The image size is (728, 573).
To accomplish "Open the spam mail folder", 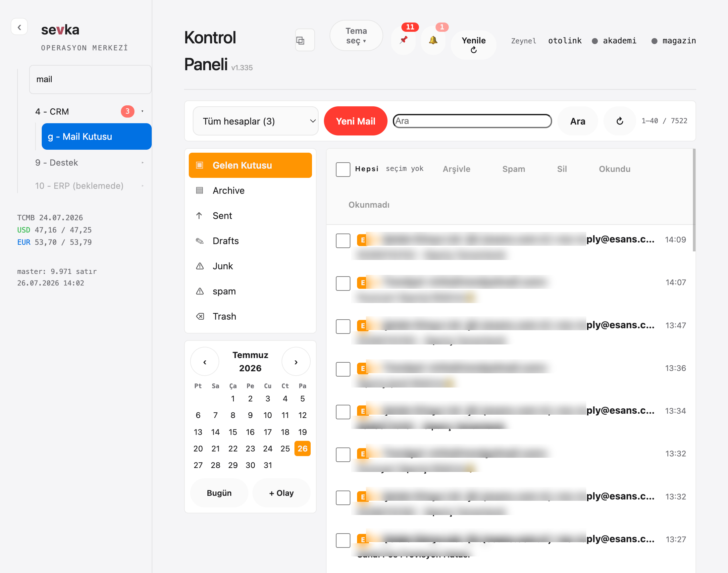I will pyautogui.click(x=250, y=291).
